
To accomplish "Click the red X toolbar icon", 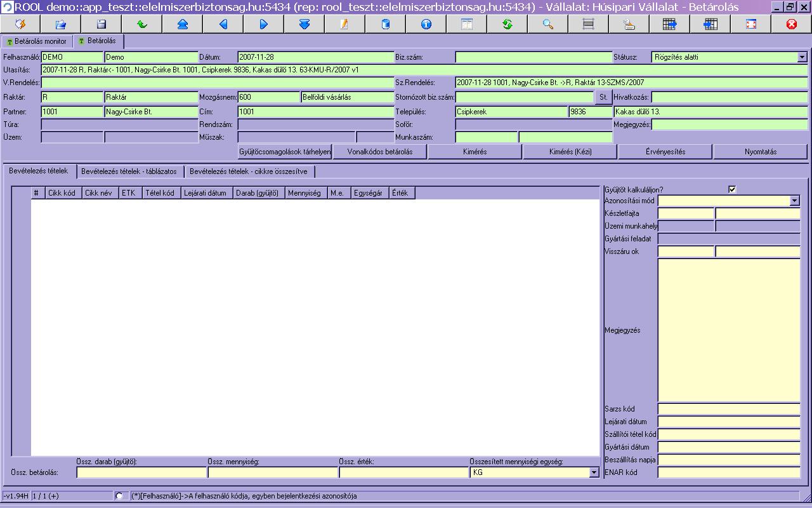I will [x=791, y=24].
